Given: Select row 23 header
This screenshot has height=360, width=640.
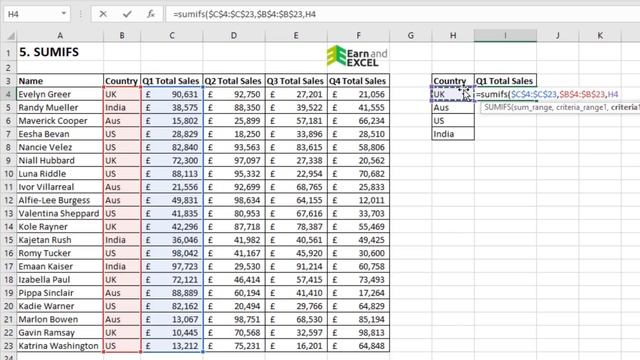Looking at the screenshot, I should 8,346.
